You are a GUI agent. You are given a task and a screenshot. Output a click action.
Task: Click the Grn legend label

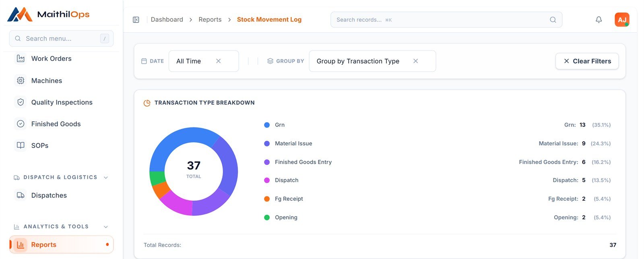[x=280, y=125]
